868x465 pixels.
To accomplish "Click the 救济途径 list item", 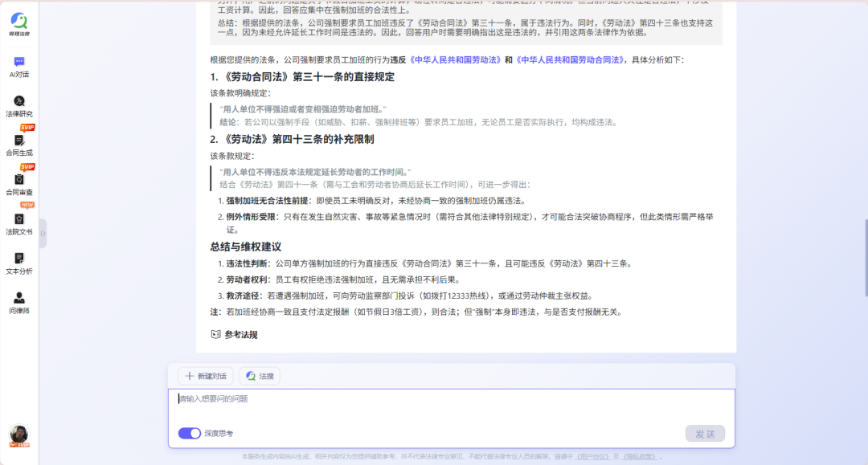I will pyautogui.click(x=406, y=296).
